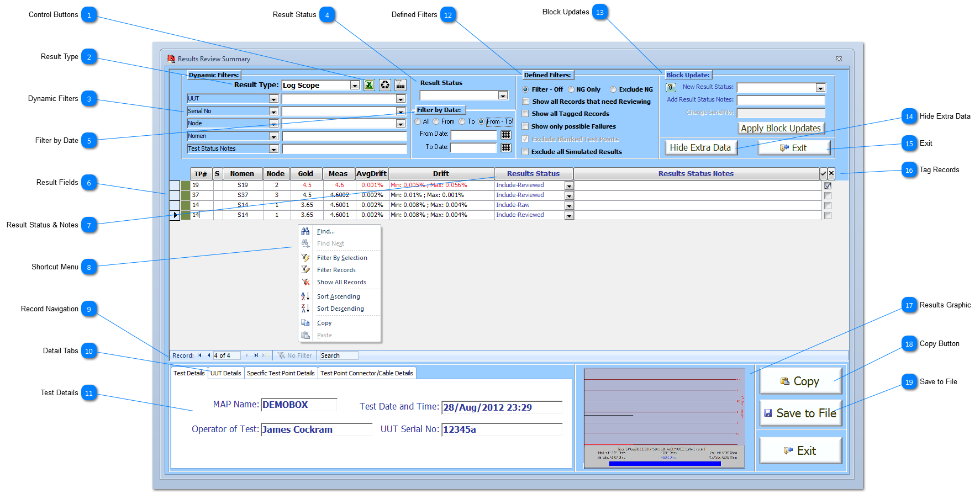Check Exclude all Simulated Results

coord(525,152)
